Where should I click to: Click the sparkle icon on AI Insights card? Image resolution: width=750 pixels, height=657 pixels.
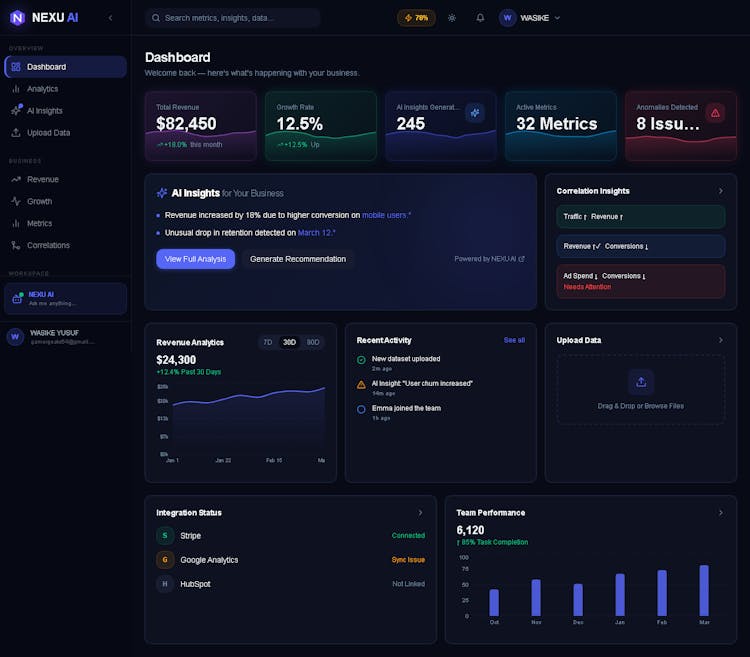(x=475, y=113)
